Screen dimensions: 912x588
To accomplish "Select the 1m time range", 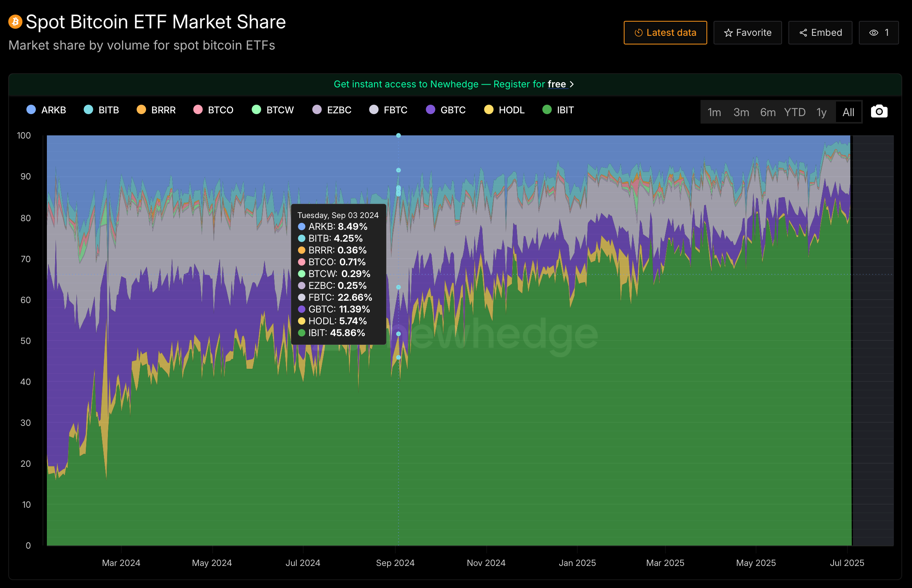I will pyautogui.click(x=714, y=113).
